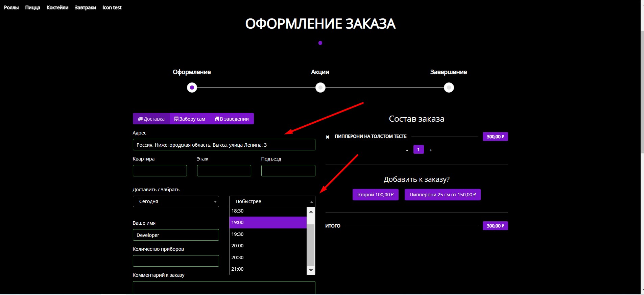Focus the Подъезд input field

[288, 171]
